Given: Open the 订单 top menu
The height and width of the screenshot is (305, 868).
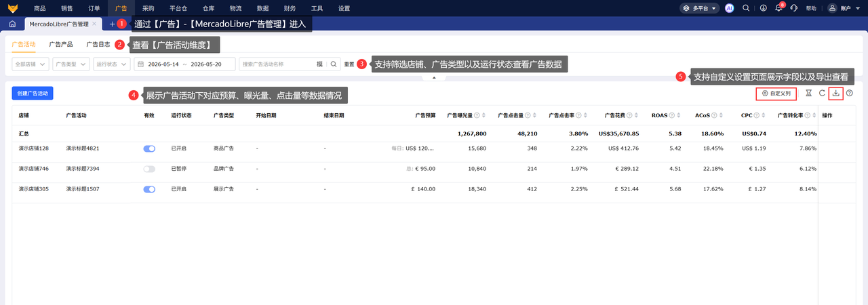Looking at the screenshot, I should pyautogui.click(x=94, y=8).
